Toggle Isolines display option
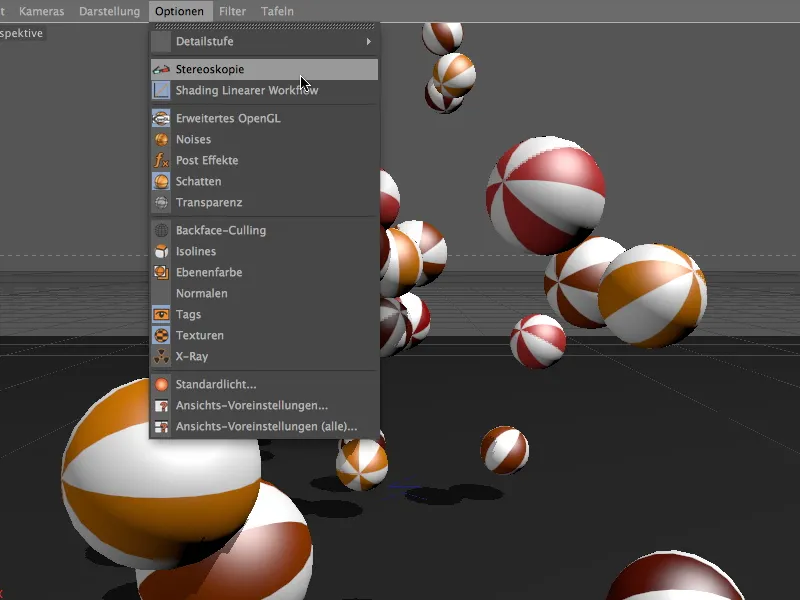The height and width of the screenshot is (600, 800). (264, 251)
